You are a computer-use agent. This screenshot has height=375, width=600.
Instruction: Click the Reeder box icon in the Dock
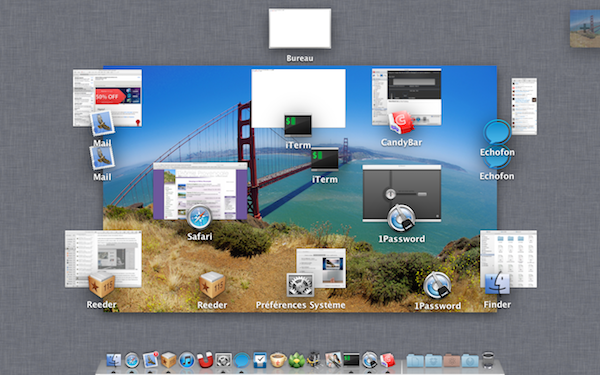(x=168, y=360)
